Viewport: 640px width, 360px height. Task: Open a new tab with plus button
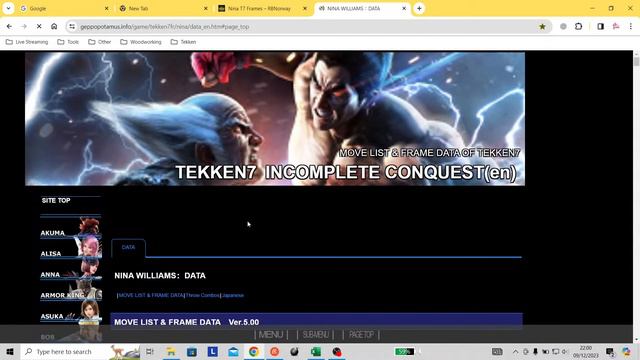point(419,8)
